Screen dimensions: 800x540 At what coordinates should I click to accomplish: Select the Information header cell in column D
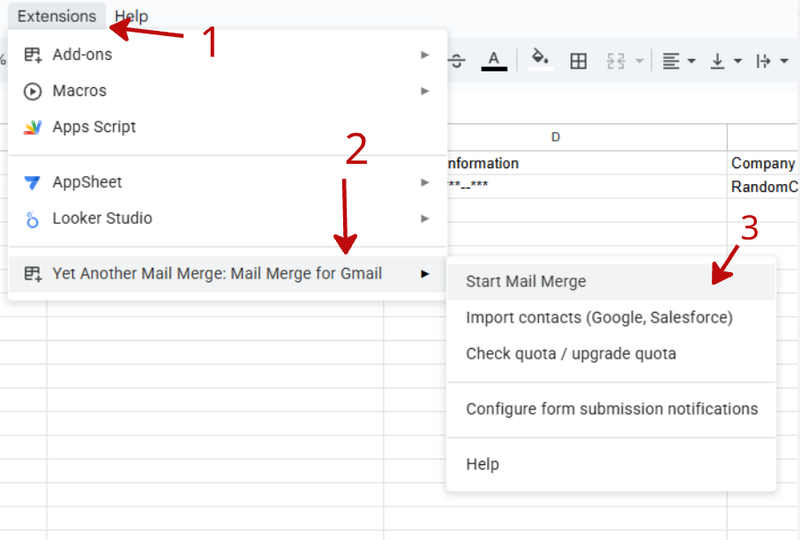pyautogui.click(x=587, y=163)
